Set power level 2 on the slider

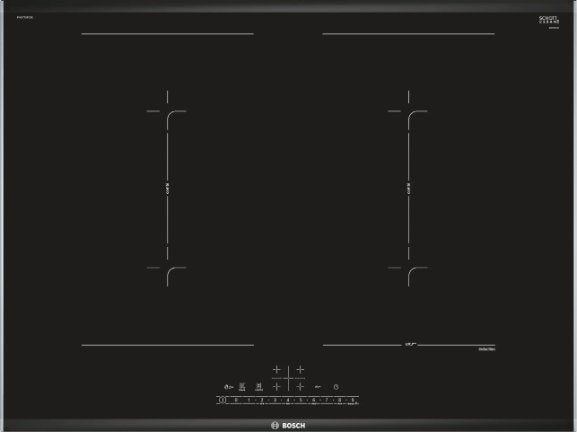[x=262, y=400]
